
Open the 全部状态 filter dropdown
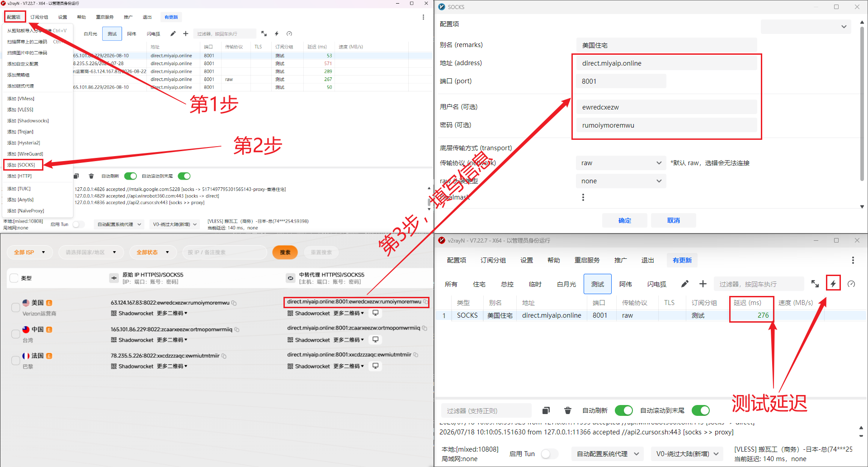pos(152,253)
